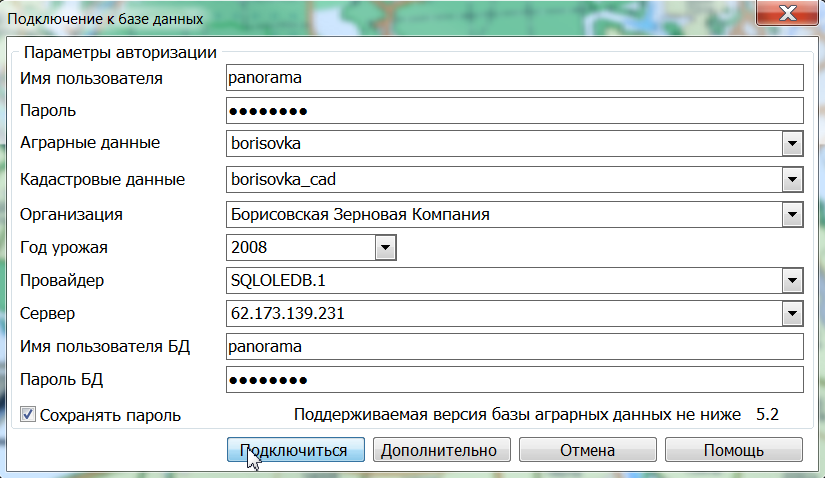
Task: Focus the Пароль БД password field
Action: pyautogui.click(x=515, y=380)
